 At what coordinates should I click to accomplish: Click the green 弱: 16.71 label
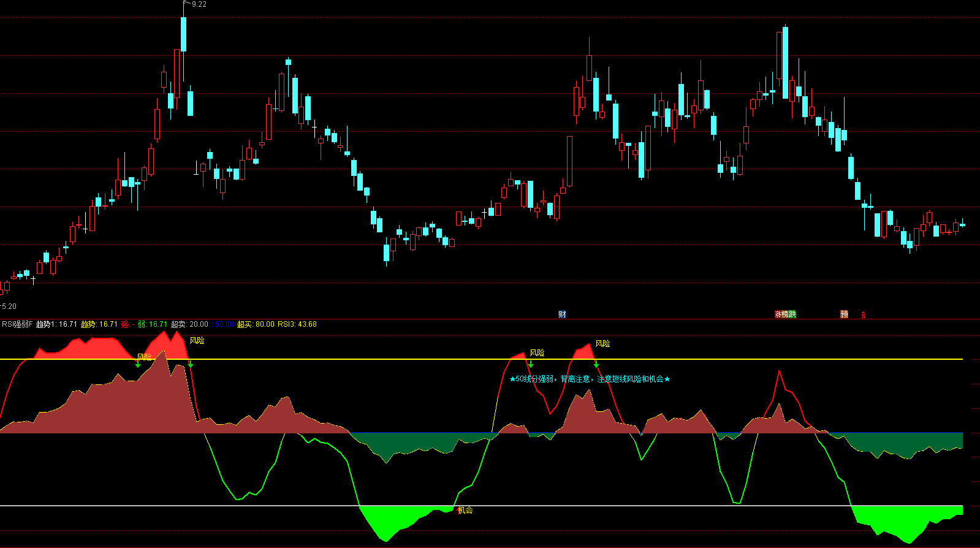(x=152, y=324)
